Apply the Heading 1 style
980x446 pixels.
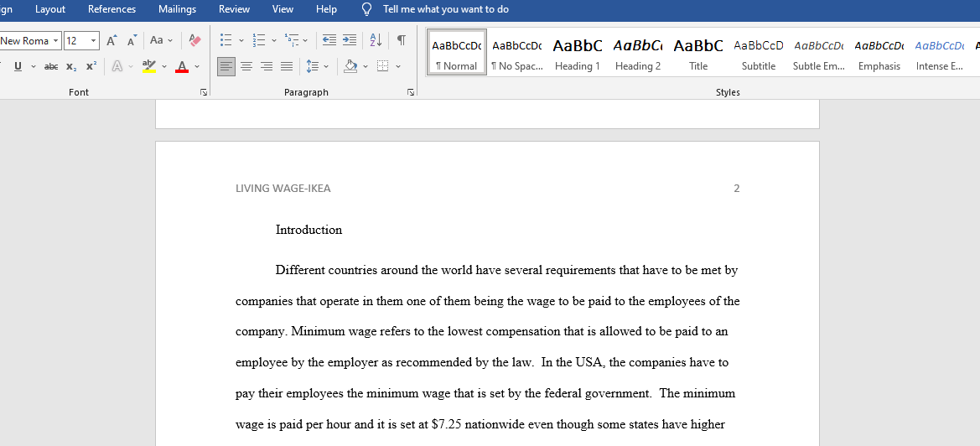(578, 53)
